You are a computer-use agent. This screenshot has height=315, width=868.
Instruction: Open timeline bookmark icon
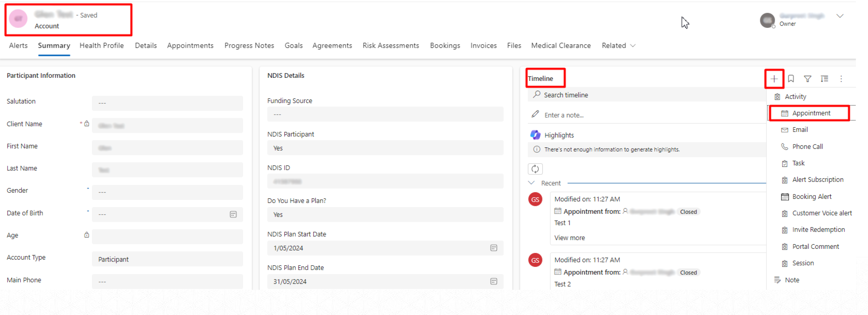(x=791, y=79)
